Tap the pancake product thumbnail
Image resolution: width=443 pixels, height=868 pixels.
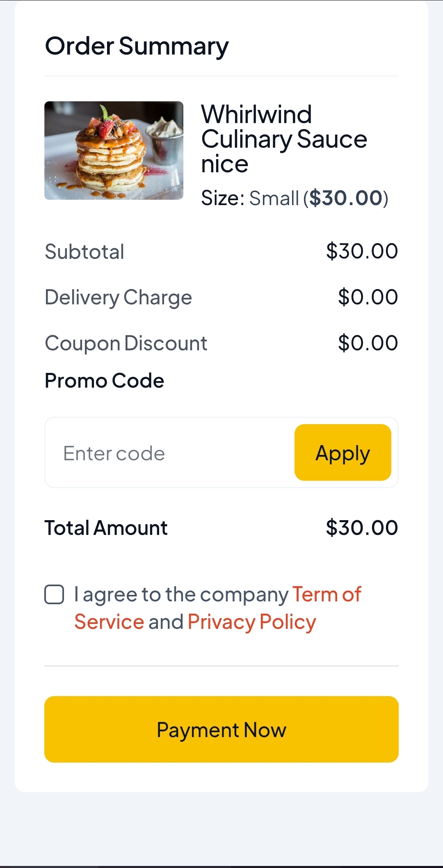tap(114, 151)
